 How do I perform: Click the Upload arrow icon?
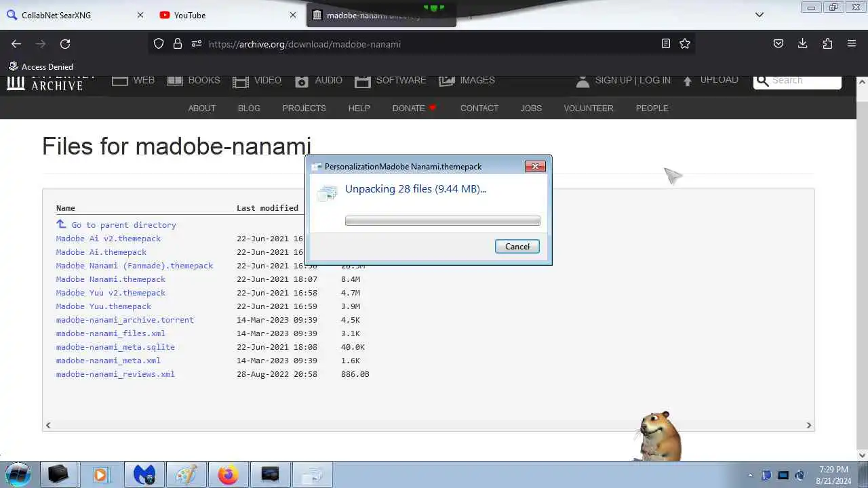[x=688, y=81]
